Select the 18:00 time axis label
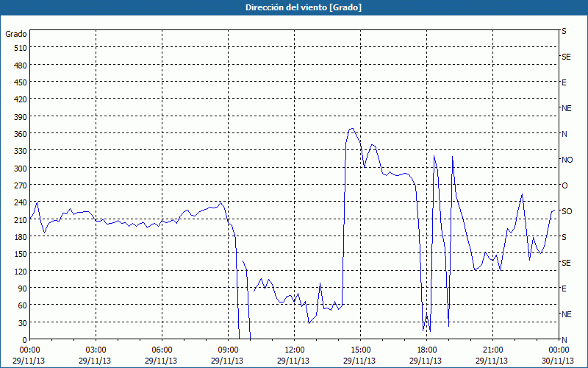The image size is (588, 368). (x=427, y=350)
